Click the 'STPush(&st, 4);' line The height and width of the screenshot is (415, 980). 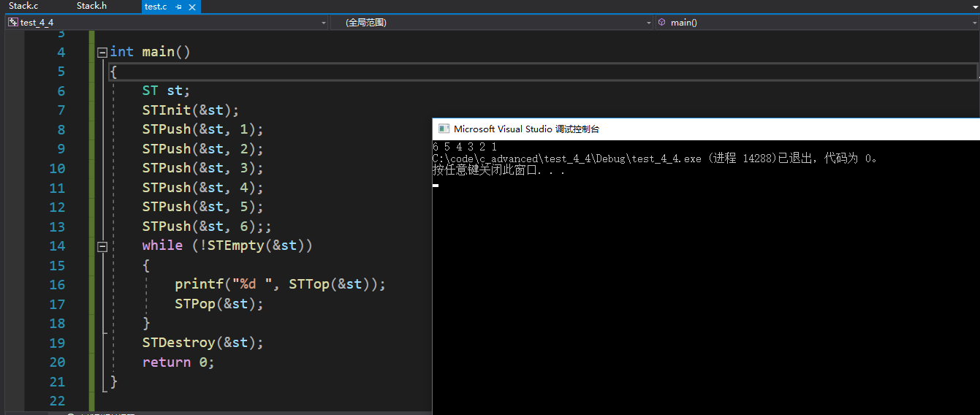pos(203,188)
